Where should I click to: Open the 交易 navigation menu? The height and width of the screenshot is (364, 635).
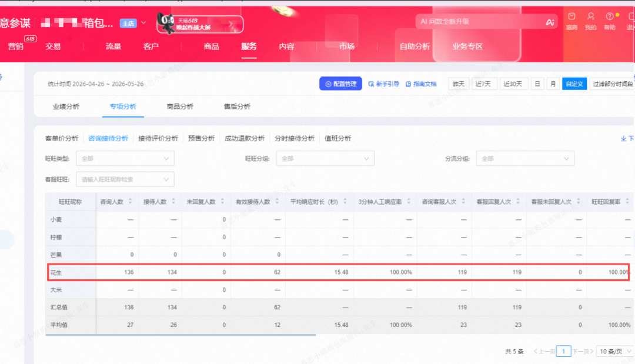pyautogui.click(x=53, y=46)
